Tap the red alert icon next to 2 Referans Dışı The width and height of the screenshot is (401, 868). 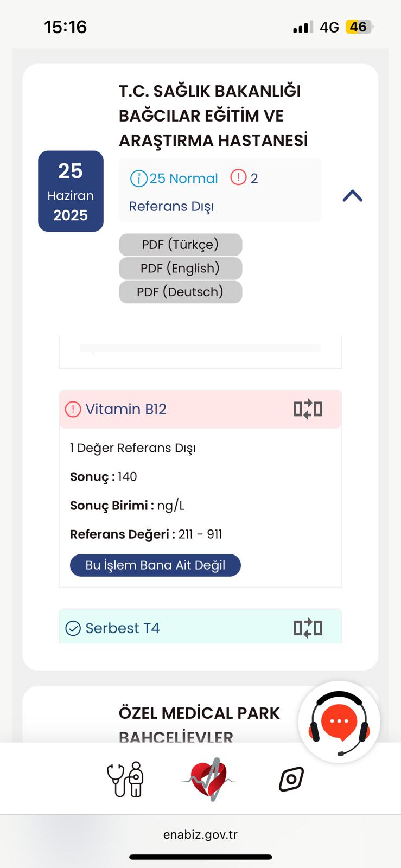(238, 177)
